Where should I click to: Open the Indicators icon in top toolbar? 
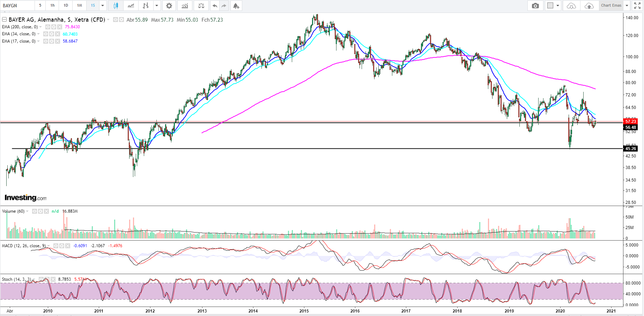[x=185, y=6]
